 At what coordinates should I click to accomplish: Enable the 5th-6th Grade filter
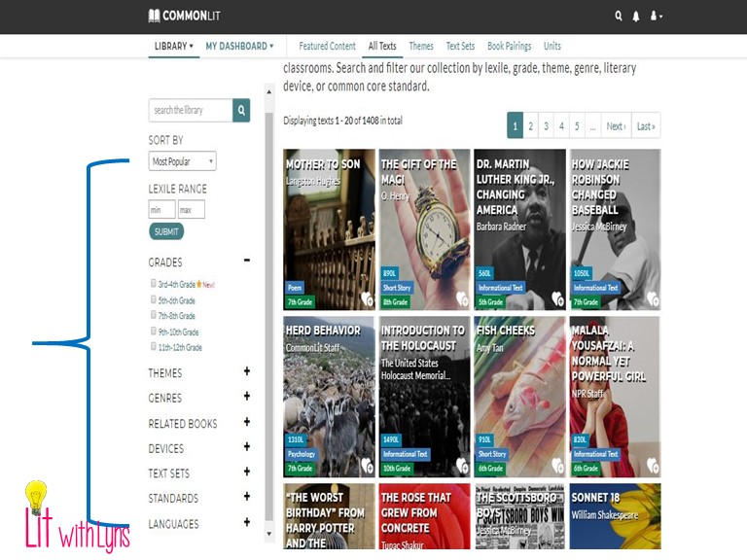point(154,299)
